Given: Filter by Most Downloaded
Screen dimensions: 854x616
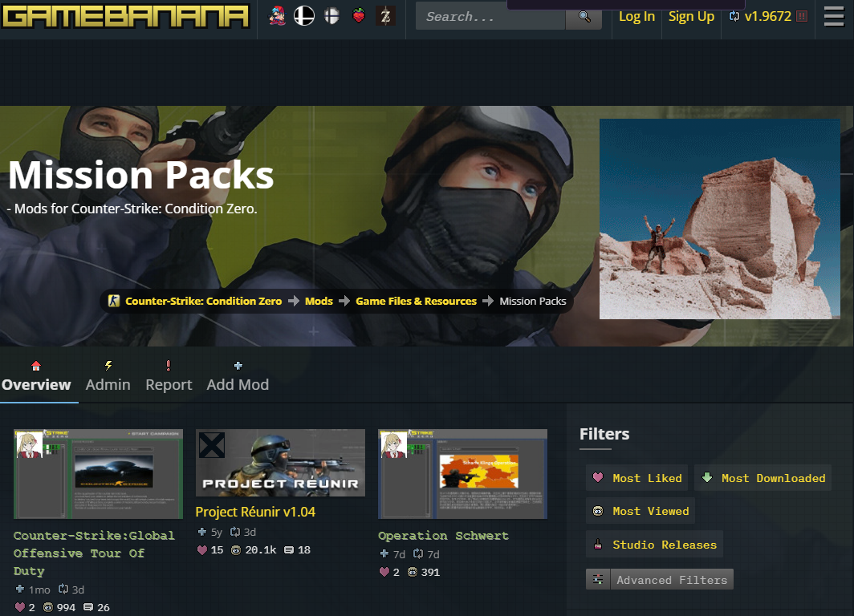Looking at the screenshot, I should [762, 478].
